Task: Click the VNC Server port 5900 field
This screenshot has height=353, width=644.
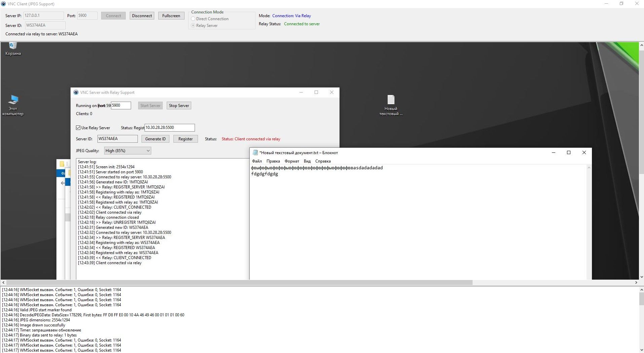Action: pos(121,105)
